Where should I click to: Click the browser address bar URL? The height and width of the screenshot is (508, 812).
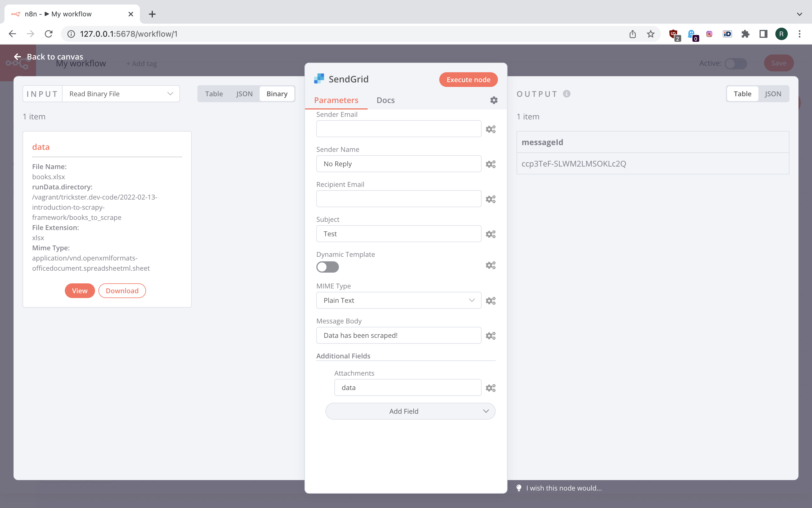point(129,34)
